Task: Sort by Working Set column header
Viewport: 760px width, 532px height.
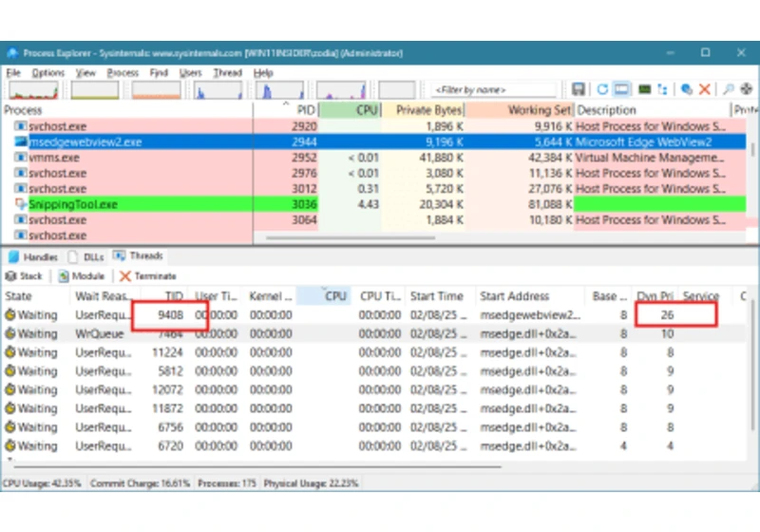Action: (x=520, y=110)
